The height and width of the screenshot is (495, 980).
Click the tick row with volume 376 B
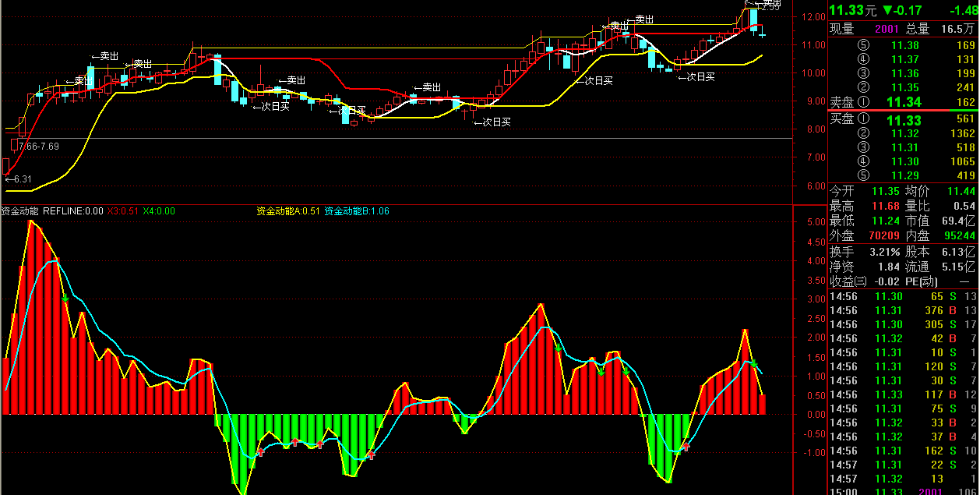coord(904,310)
